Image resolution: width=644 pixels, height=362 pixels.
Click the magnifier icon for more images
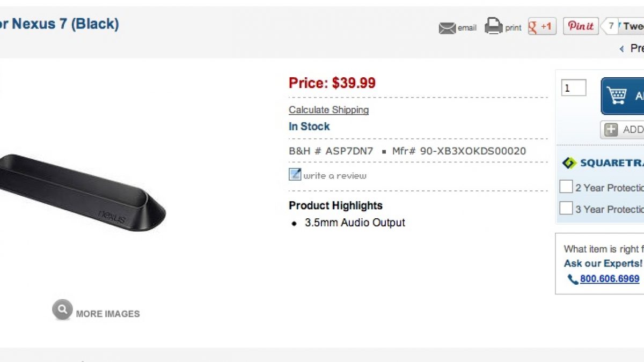pos(62,309)
